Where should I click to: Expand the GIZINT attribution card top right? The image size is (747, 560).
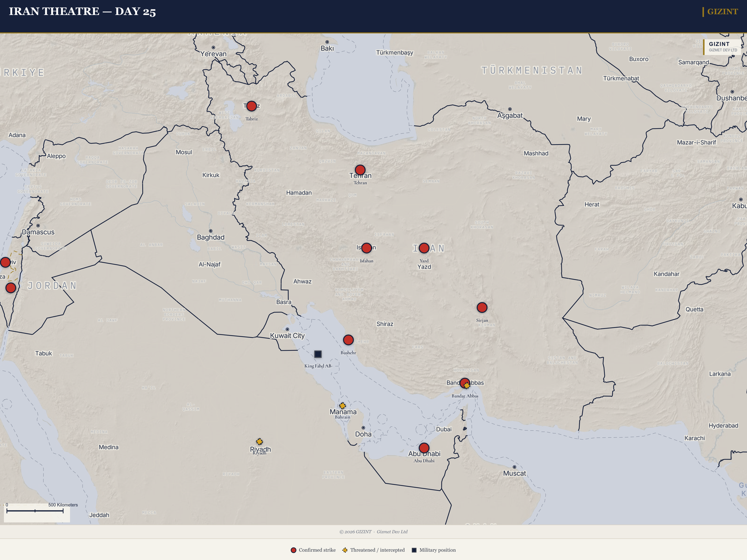point(722,46)
